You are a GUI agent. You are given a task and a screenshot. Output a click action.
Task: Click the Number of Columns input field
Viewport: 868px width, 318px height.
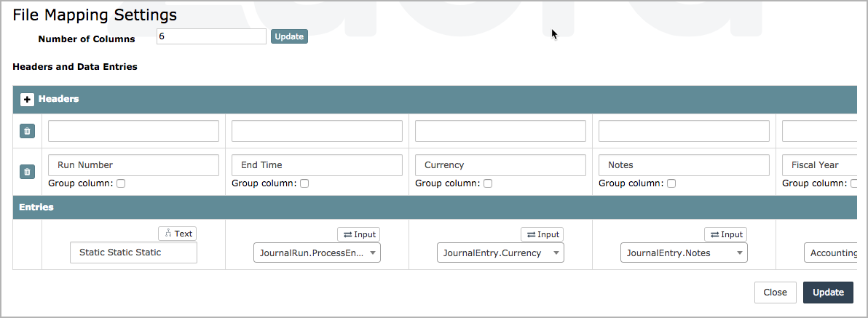[x=211, y=36]
